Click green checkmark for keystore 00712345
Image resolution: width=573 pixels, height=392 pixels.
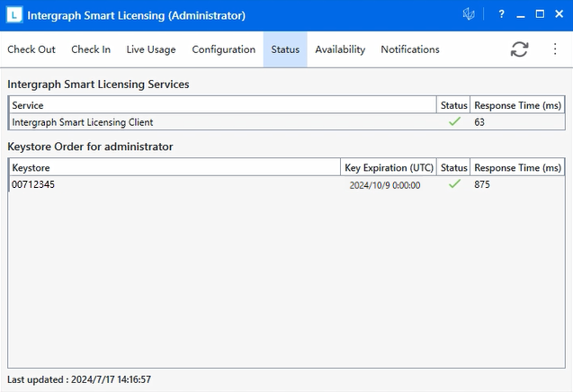454,184
